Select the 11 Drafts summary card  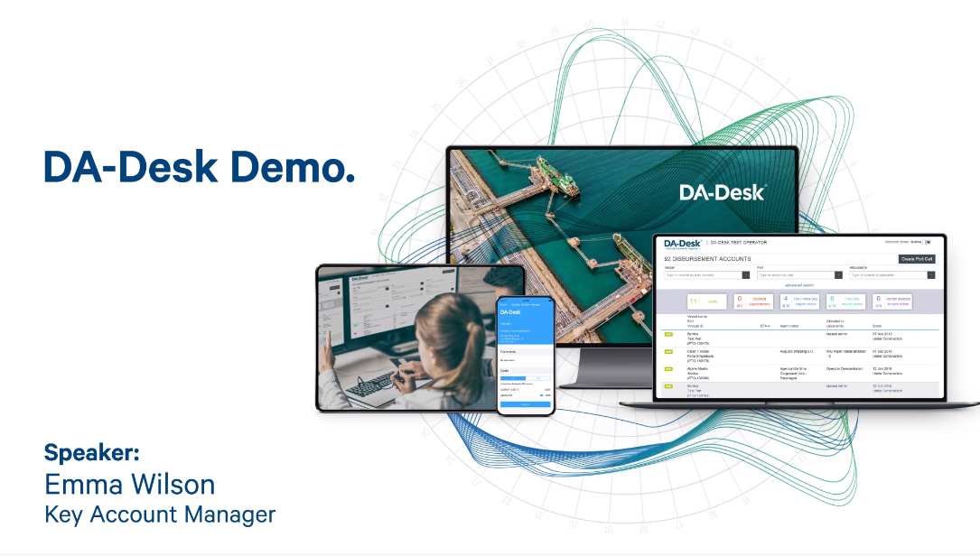pos(707,301)
